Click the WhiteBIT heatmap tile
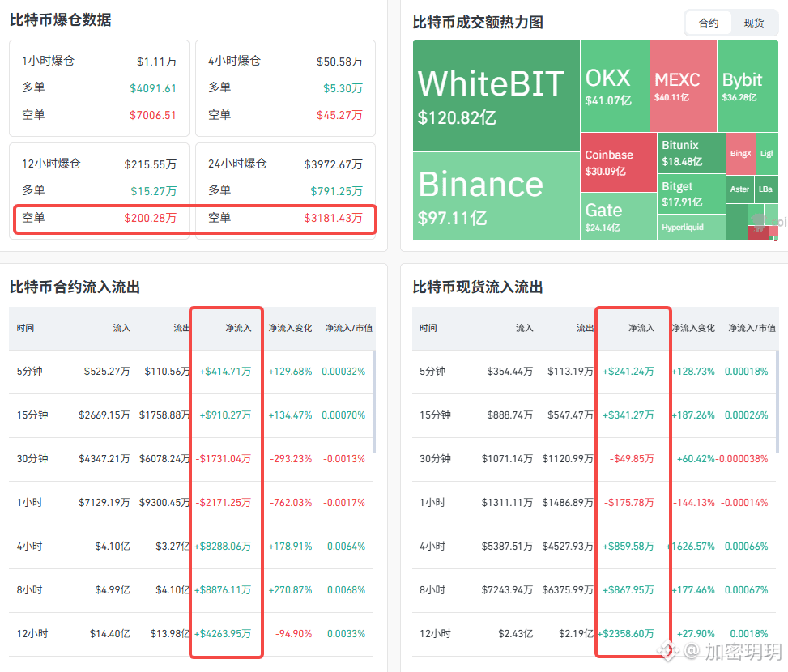The width and height of the screenshot is (788, 672). (496, 96)
